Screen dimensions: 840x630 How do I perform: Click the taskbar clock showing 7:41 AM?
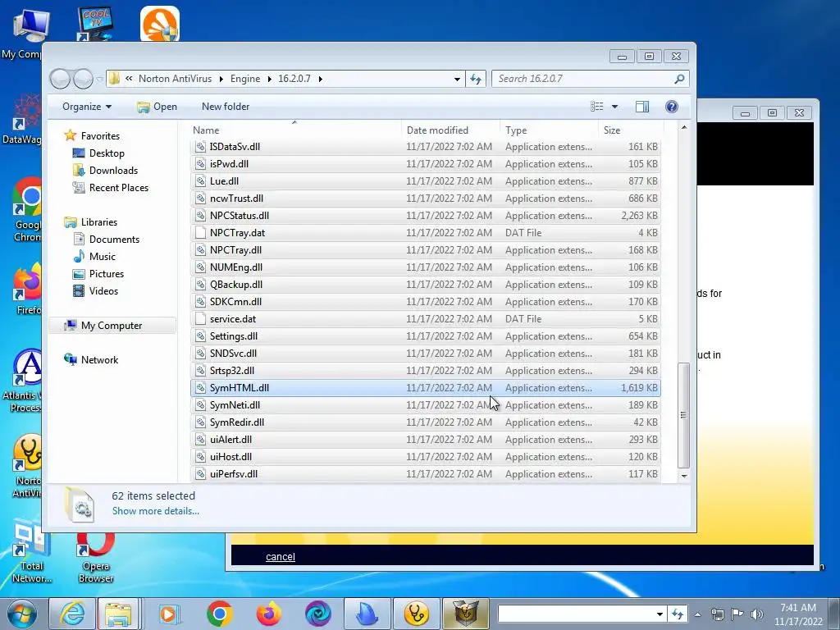[x=797, y=614]
